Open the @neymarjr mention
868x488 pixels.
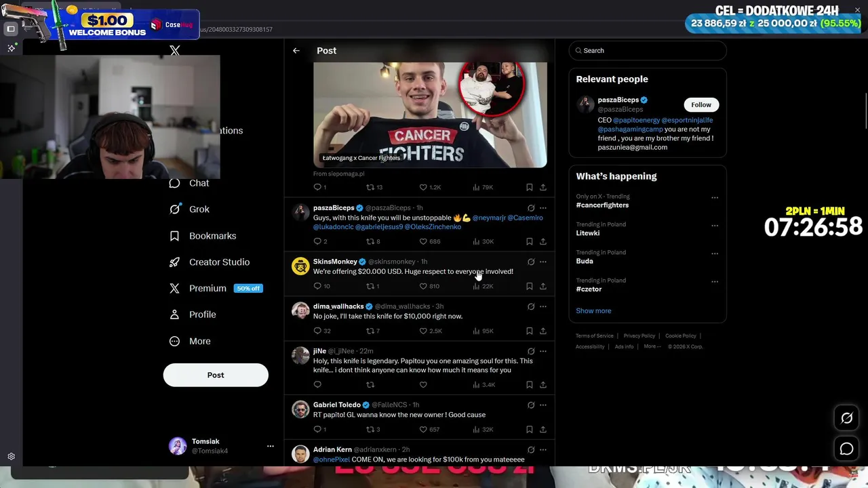[489, 218]
